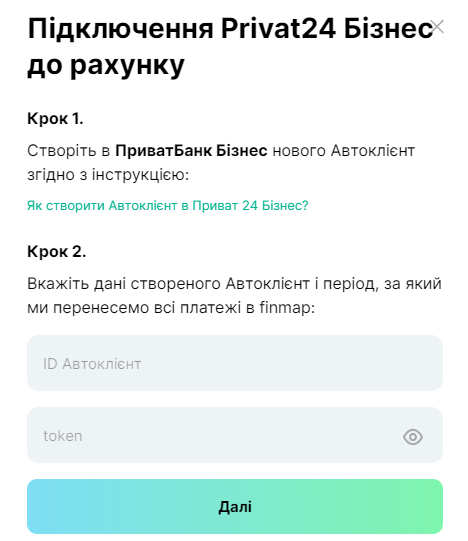This screenshot has height=541, width=468.
Task: Follow the green Приват 24 Бізнес help link
Action: [168, 206]
